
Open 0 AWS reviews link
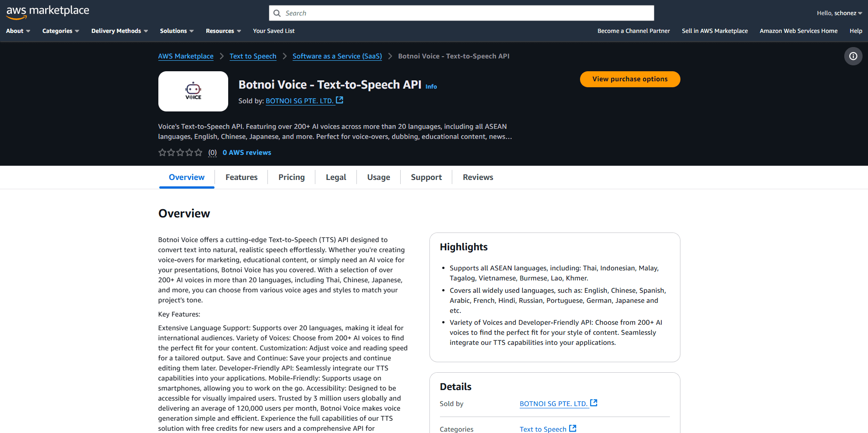point(247,153)
